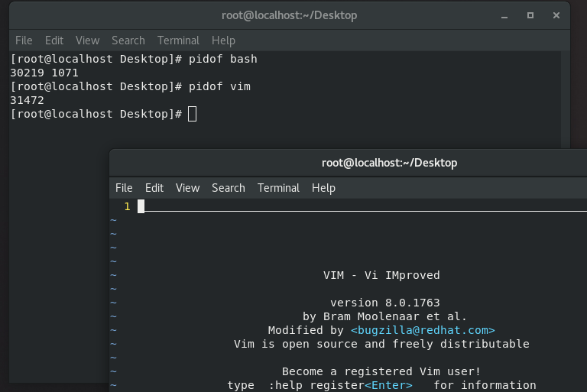
Task: Open Edit menu in background terminal
Action: pyautogui.click(x=54, y=40)
